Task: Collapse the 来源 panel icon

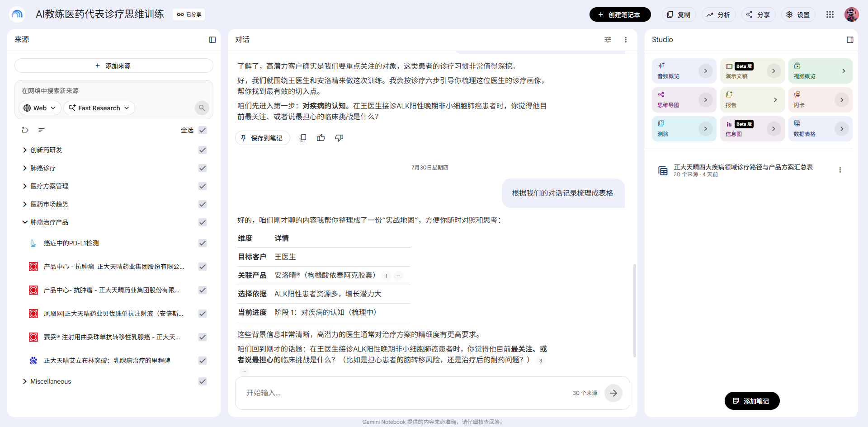Action: pos(212,40)
